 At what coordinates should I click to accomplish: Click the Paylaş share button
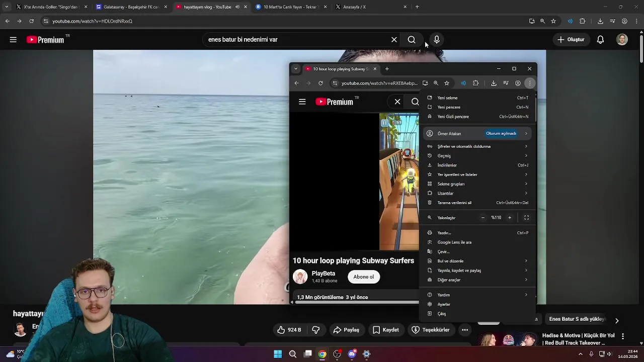[346, 330]
